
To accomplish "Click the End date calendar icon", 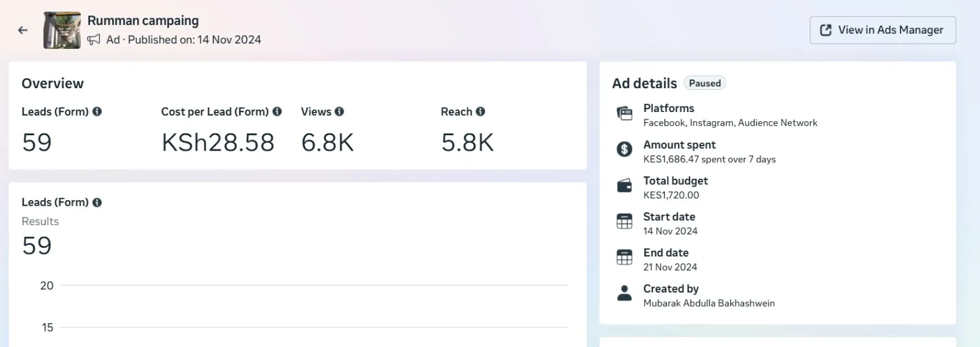I will tap(624, 257).
